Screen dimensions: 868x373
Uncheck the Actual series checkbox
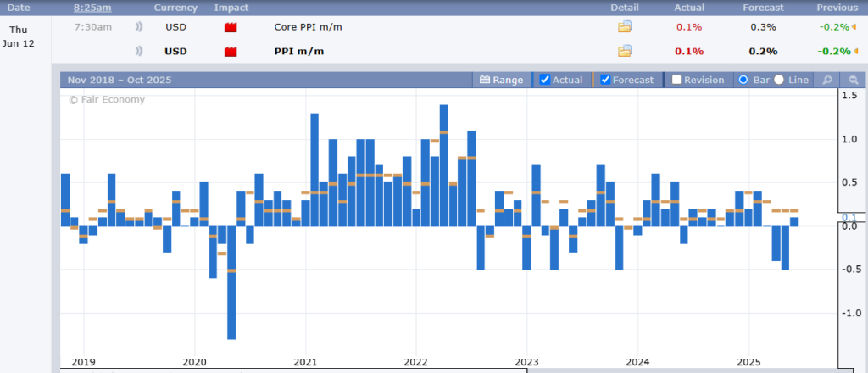tap(545, 80)
